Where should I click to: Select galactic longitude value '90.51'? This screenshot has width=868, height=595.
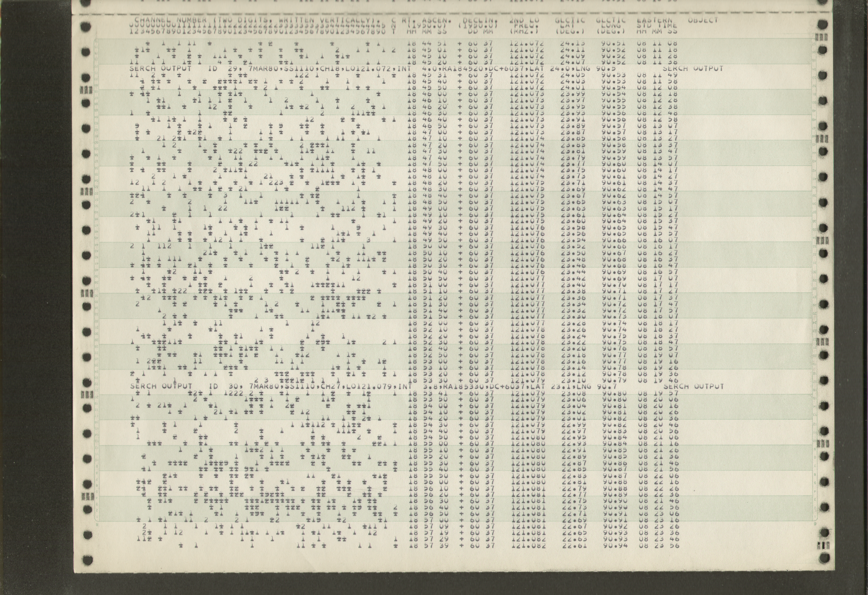(x=614, y=43)
